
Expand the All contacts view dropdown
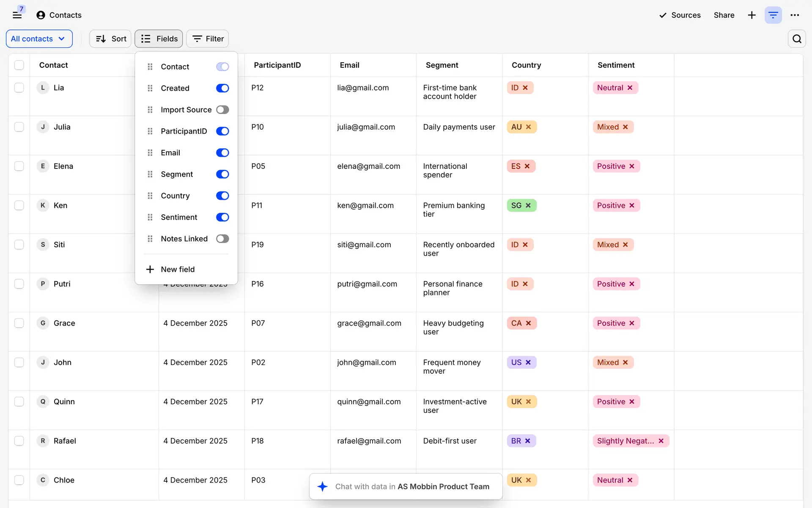click(39, 39)
